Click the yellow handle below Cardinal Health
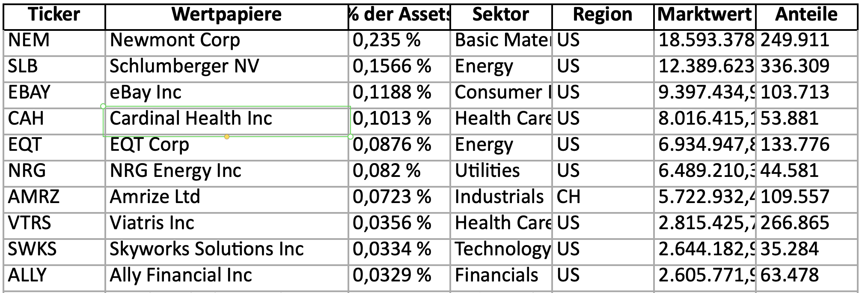Viewport: 868px width, 293px height. coord(227,137)
